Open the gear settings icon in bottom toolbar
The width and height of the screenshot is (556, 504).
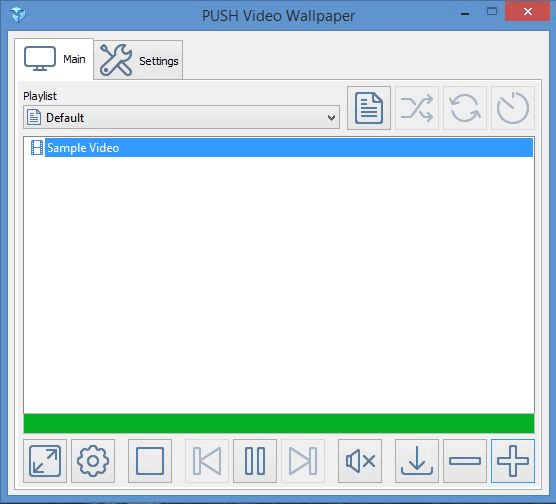click(93, 461)
